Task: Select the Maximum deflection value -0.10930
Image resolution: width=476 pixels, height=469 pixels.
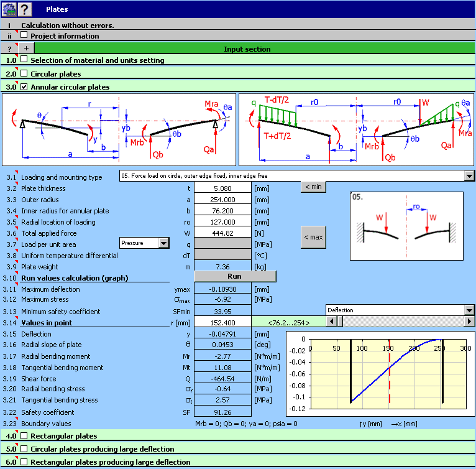Action: click(222, 289)
